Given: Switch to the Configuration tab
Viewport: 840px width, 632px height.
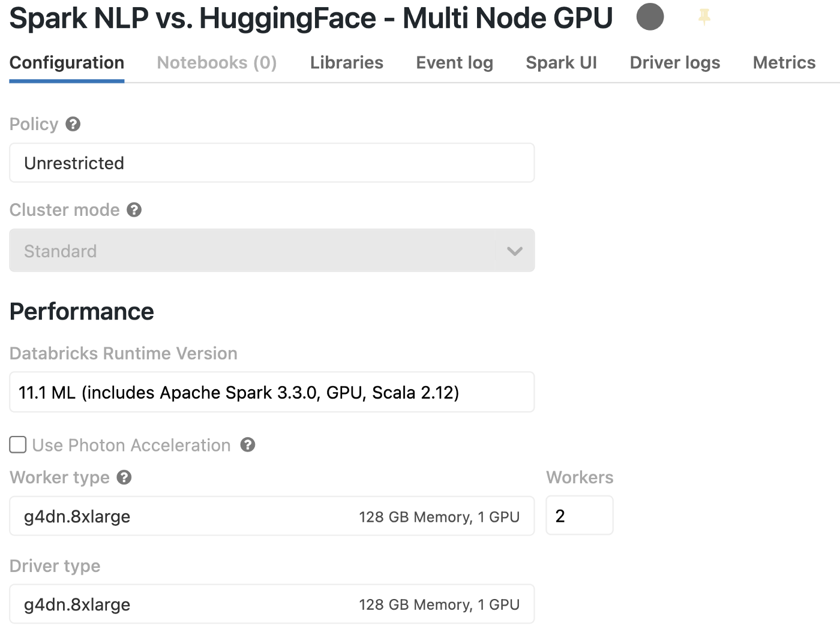Looking at the screenshot, I should click(67, 63).
